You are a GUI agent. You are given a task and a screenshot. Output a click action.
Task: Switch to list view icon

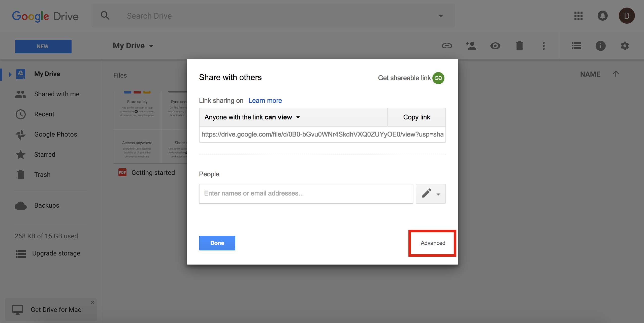pyautogui.click(x=576, y=46)
